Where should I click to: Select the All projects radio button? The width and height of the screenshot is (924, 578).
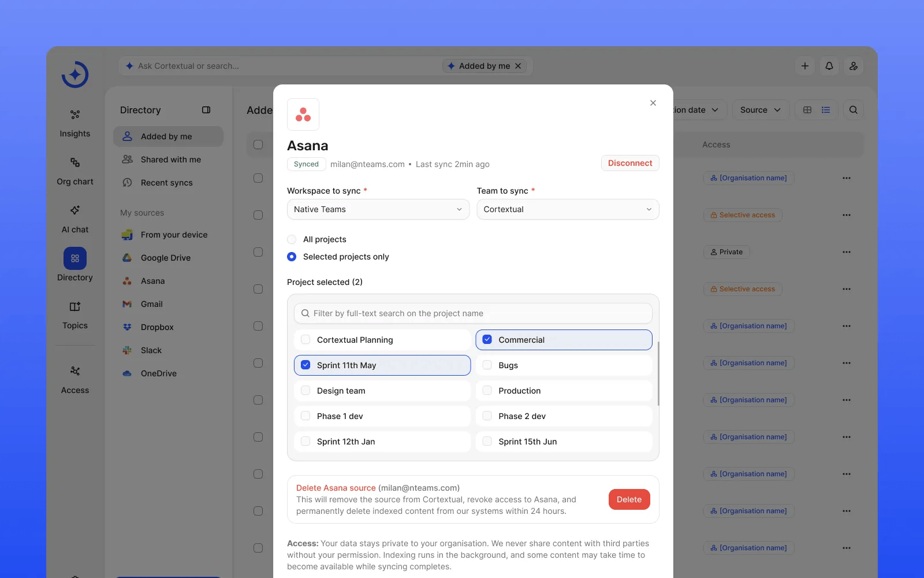[292, 239]
